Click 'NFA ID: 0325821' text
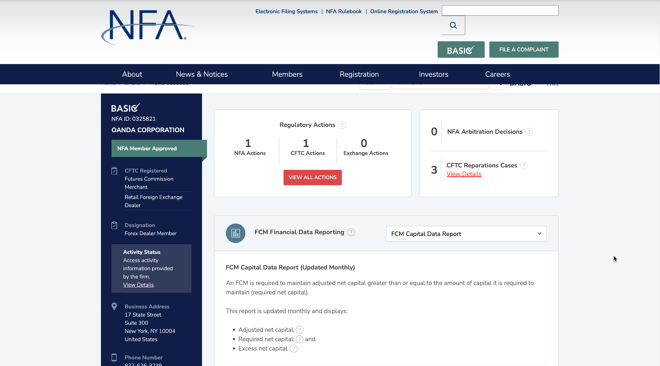Viewport: 660px width, 366px height. (x=133, y=119)
